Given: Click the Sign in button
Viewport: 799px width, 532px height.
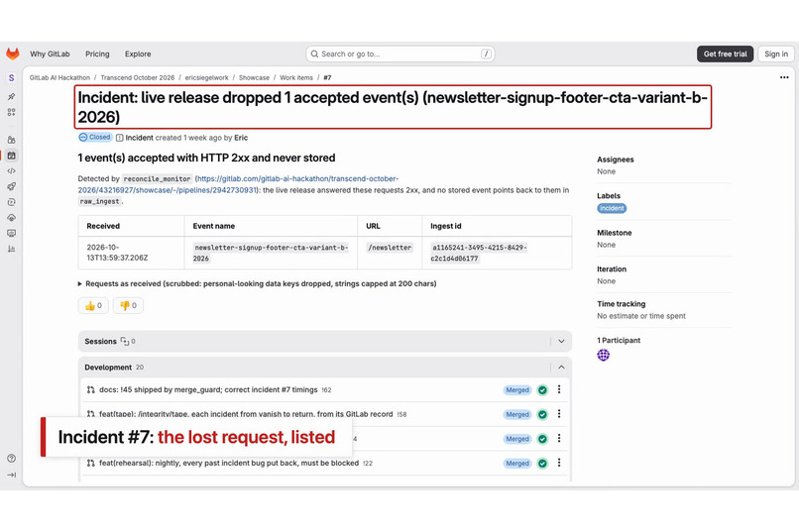Looking at the screenshot, I should click(775, 53).
